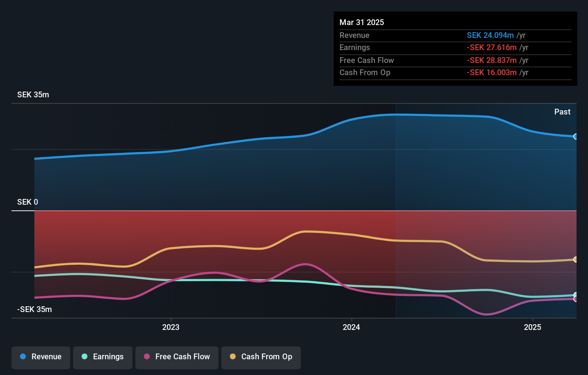Click the teal Earnings legend dot
Screen dimensions: 588x375
[85, 356]
